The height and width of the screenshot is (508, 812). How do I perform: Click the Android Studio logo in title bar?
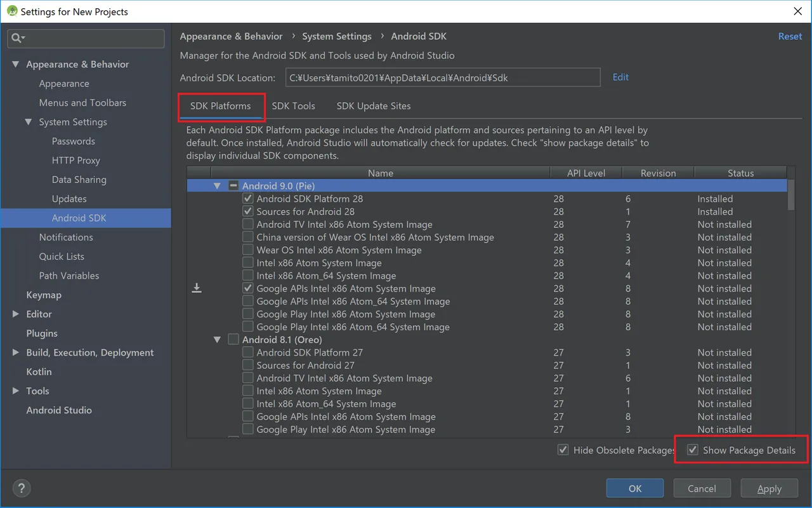[11, 11]
